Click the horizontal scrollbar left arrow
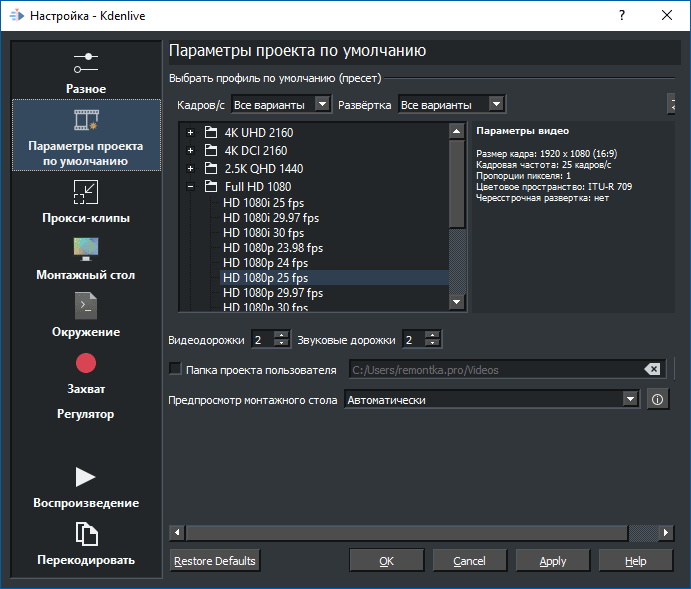The height and width of the screenshot is (589, 691). [177, 533]
